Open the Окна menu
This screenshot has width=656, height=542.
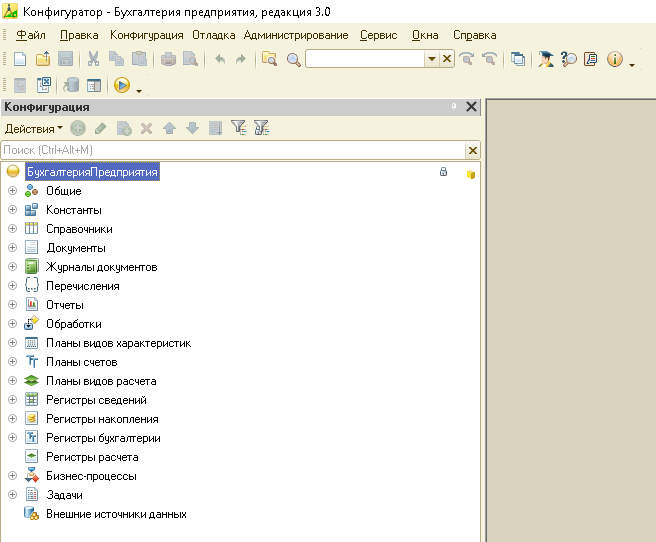(x=425, y=35)
